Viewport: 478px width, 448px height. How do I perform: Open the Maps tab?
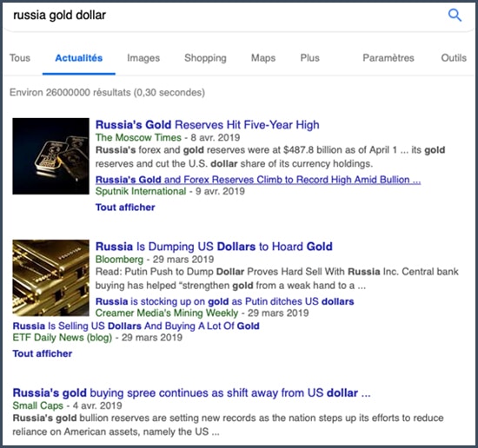[x=263, y=58]
